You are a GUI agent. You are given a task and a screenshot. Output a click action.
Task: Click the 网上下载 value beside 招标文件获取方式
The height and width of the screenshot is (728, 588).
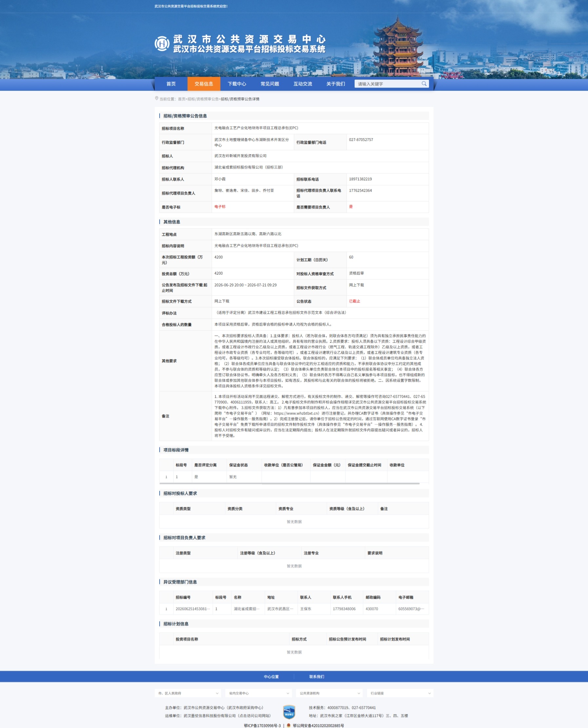click(x=357, y=285)
